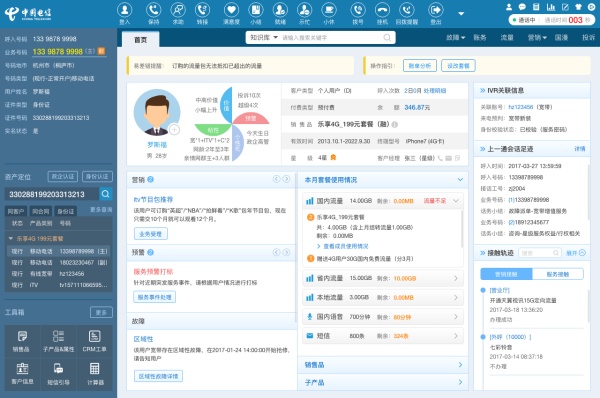Open the 账务 navigation item
The image size is (600, 398).
[479, 38]
